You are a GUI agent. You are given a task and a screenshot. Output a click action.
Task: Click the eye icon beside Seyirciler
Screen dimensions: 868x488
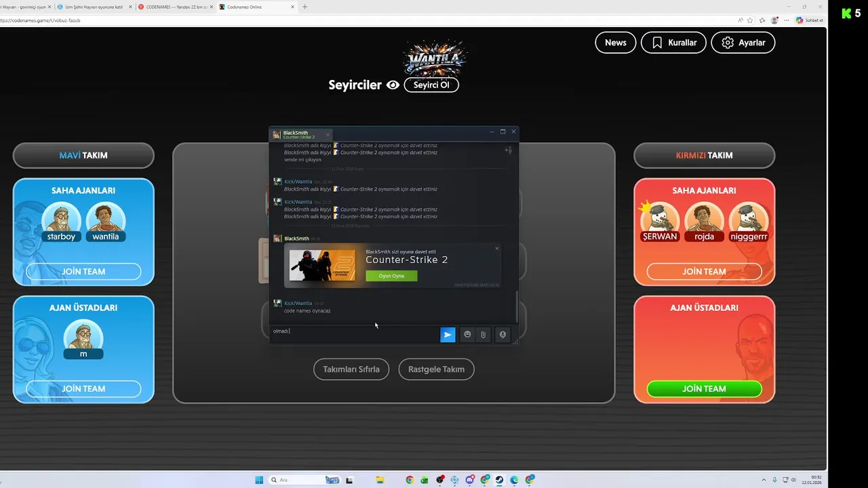tap(393, 85)
